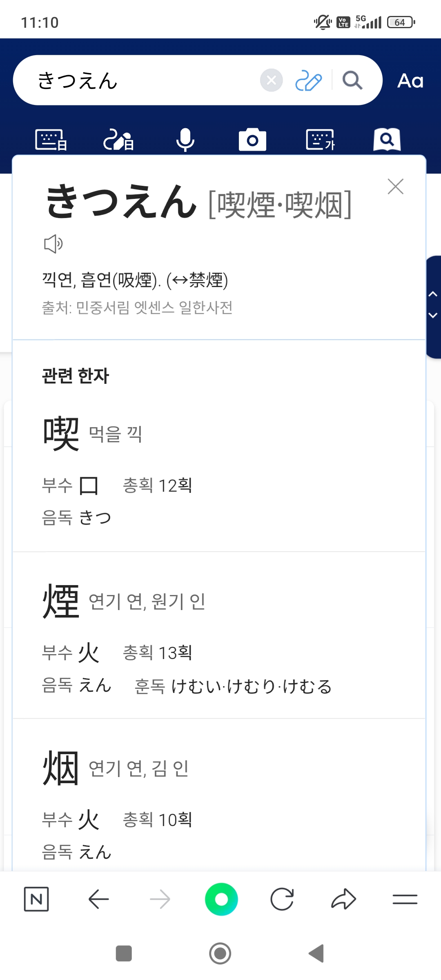441x980 pixels.
Task: Tap the up chevron on side handle
Action: tap(433, 294)
